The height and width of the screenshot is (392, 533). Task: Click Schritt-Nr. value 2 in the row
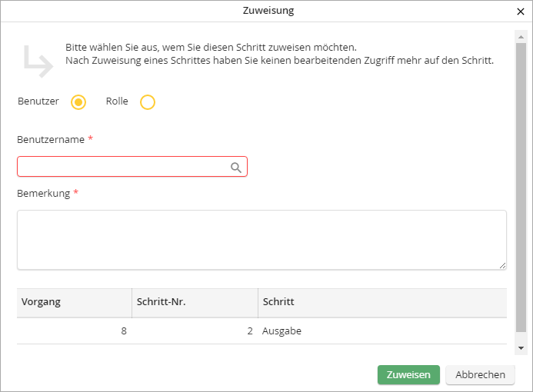(x=250, y=331)
